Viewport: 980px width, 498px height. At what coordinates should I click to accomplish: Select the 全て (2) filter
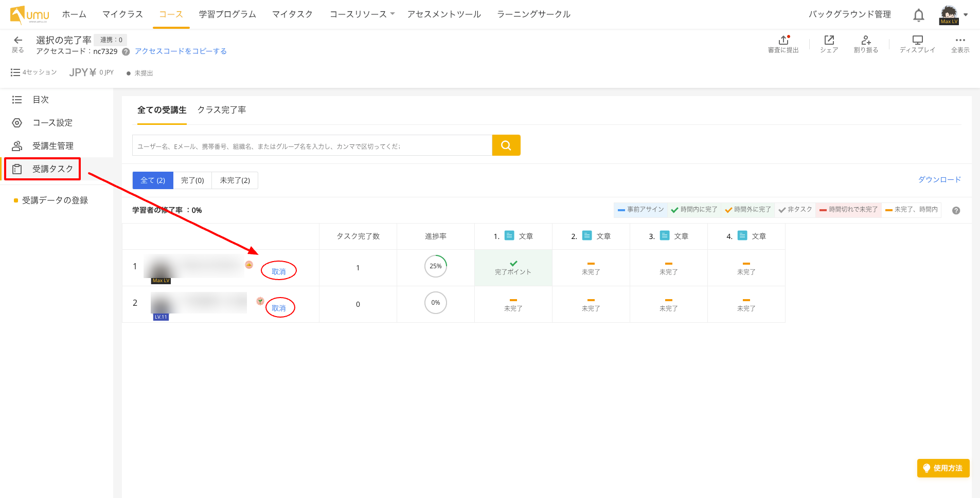pos(153,180)
